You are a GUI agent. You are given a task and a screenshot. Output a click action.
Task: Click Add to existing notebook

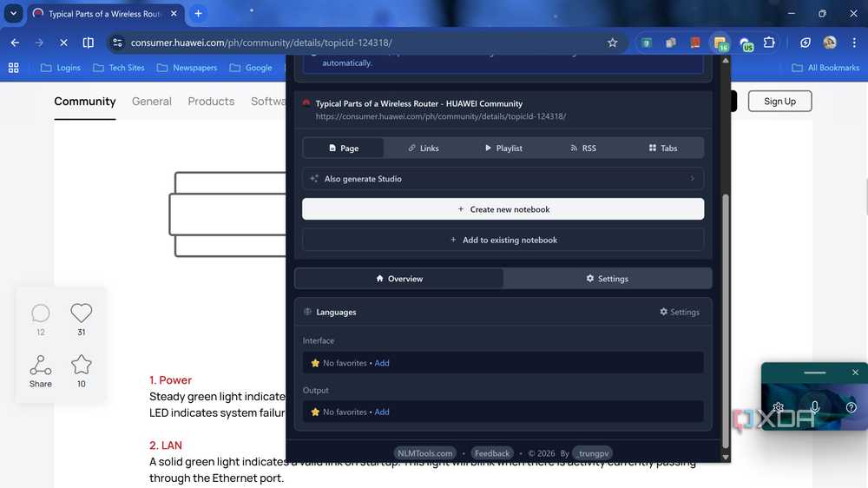tap(503, 240)
